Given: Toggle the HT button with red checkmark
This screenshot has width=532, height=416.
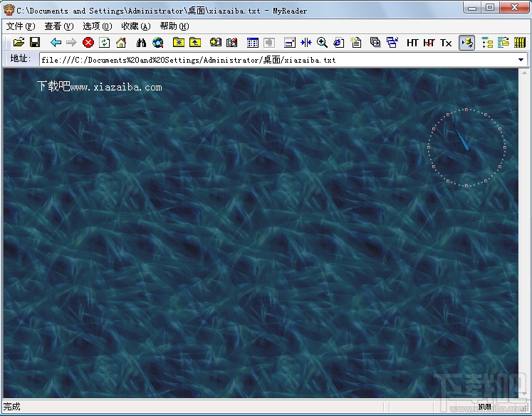Looking at the screenshot, I should [x=429, y=43].
